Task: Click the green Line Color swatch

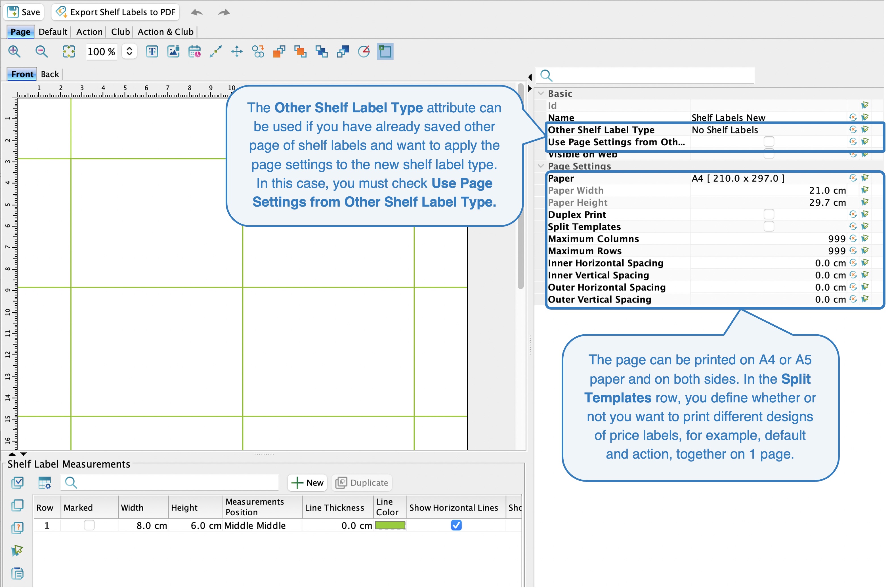Action: [x=391, y=525]
